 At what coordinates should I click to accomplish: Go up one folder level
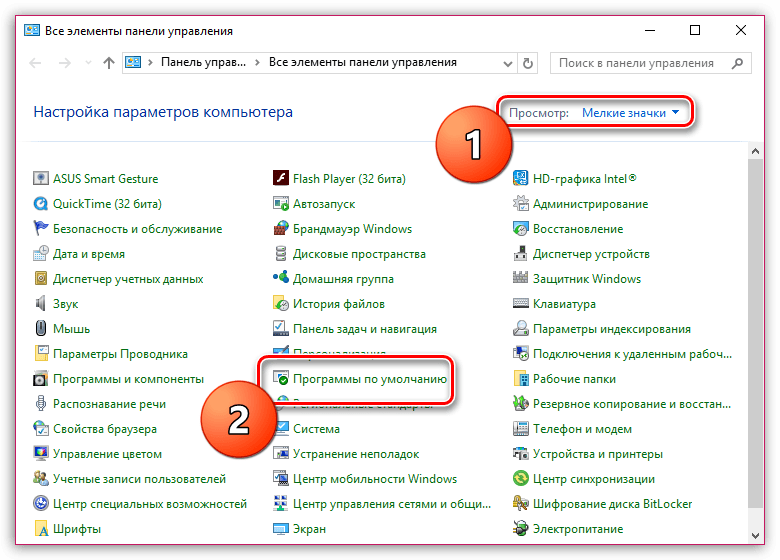(x=109, y=63)
